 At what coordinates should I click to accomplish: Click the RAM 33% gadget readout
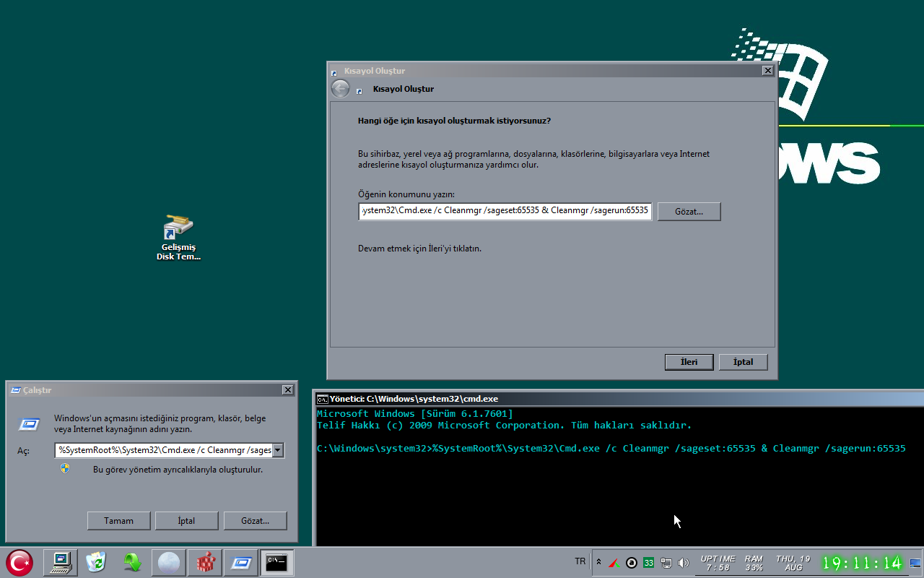(x=754, y=563)
